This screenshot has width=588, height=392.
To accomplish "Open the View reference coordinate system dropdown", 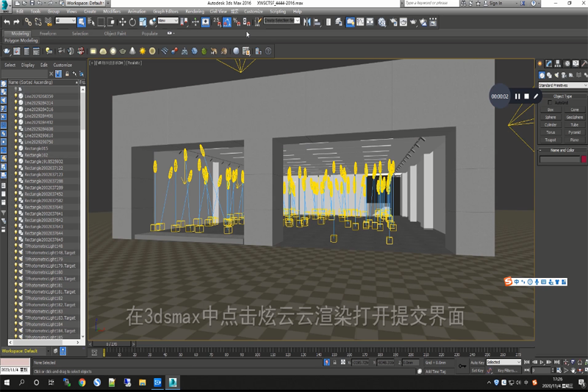I will point(167,22).
